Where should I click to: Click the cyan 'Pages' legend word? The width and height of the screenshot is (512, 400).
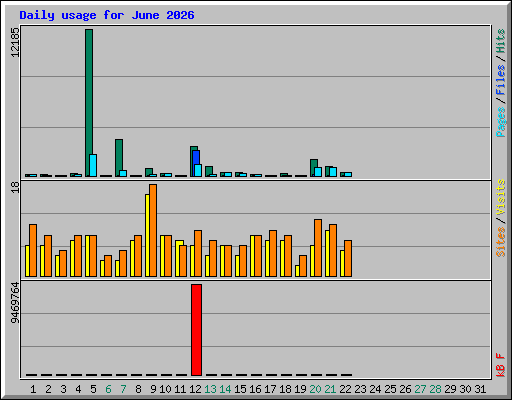[x=500, y=122]
